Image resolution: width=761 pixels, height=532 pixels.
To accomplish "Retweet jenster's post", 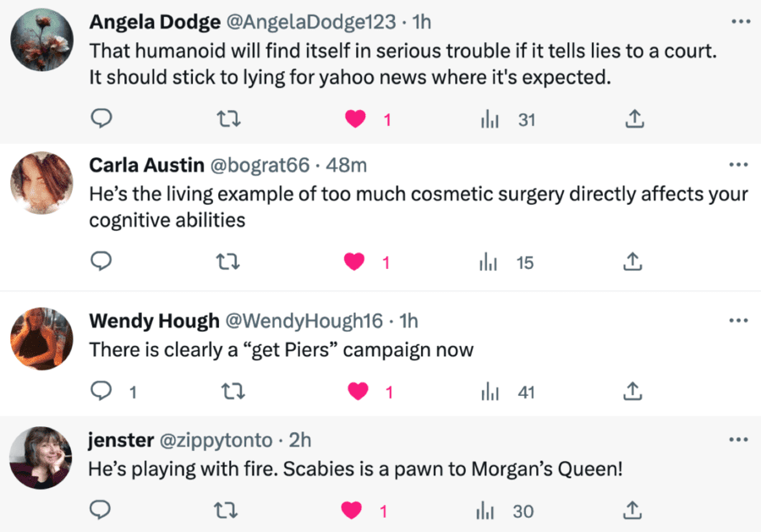I will [228, 510].
